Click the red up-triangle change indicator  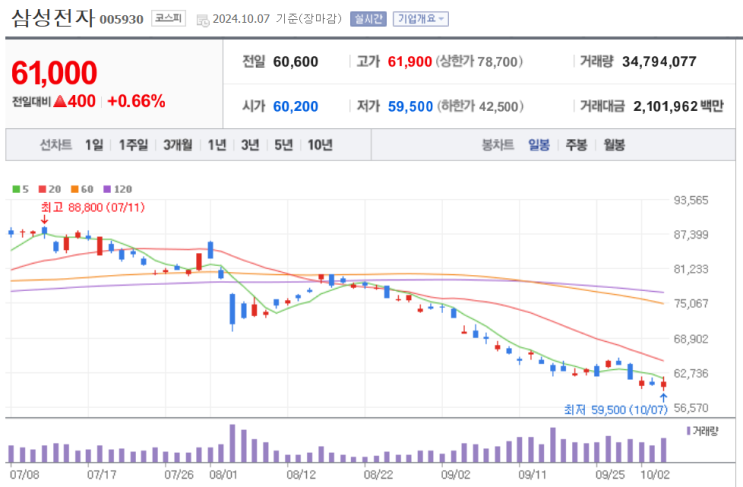pos(60,101)
